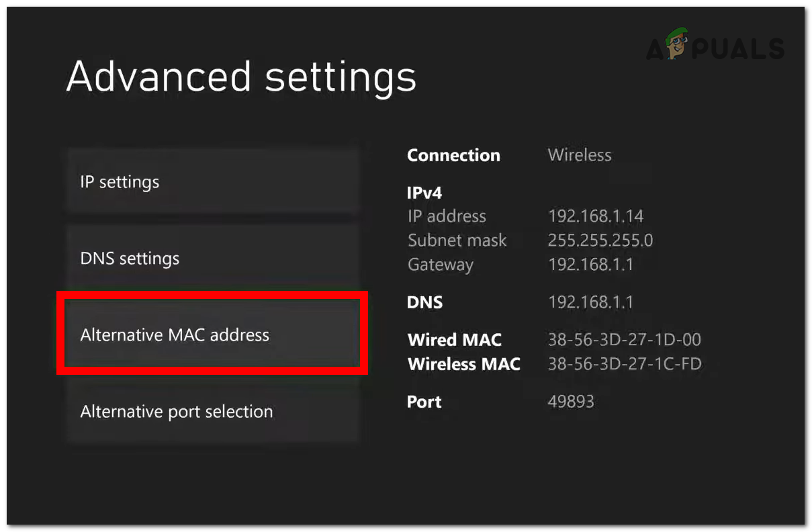Click the Wireless MAC label
The width and height of the screenshot is (812, 532).
tap(464, 364)
